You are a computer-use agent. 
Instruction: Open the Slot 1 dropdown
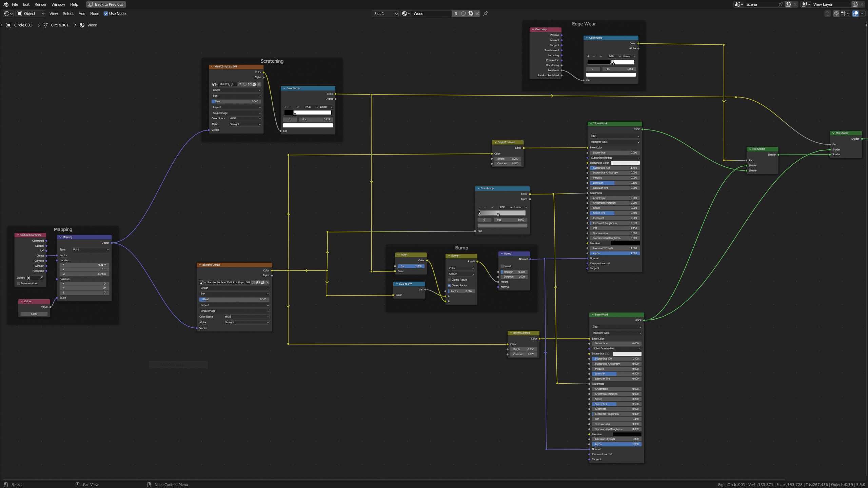click(x=385, y=14)
